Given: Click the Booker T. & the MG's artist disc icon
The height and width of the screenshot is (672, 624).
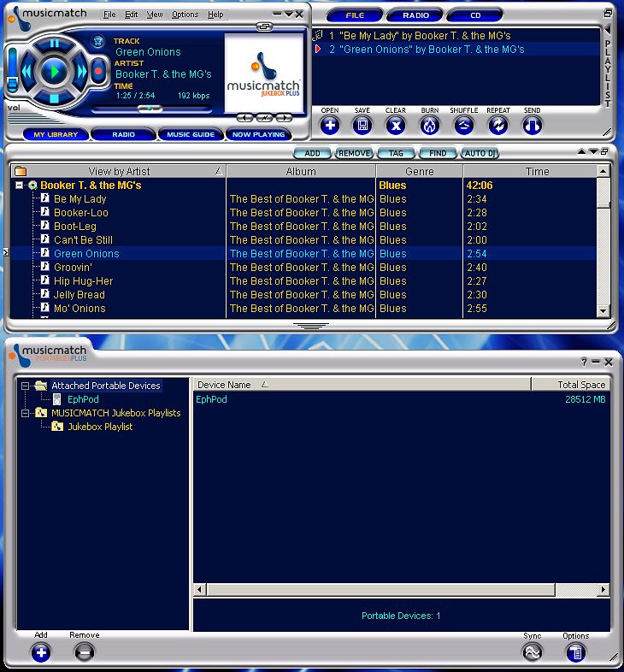Looking at the screenshot, I should (x=32, y=186).
